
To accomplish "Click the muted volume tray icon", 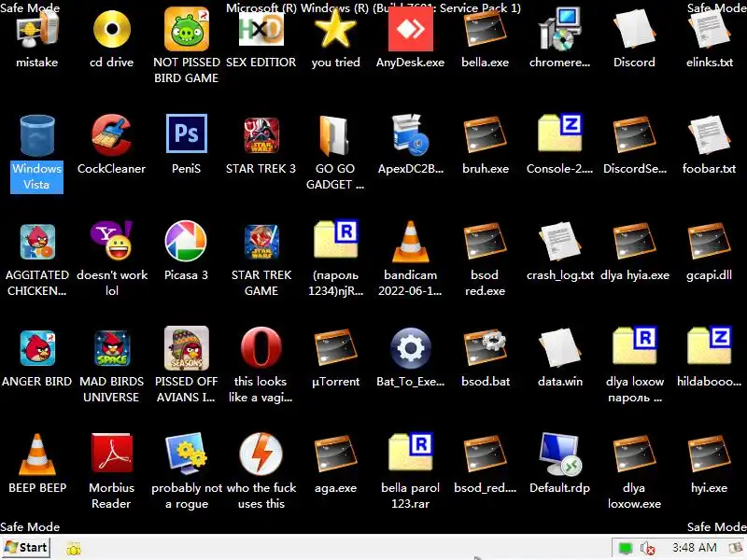I will [x=647, y=548].
